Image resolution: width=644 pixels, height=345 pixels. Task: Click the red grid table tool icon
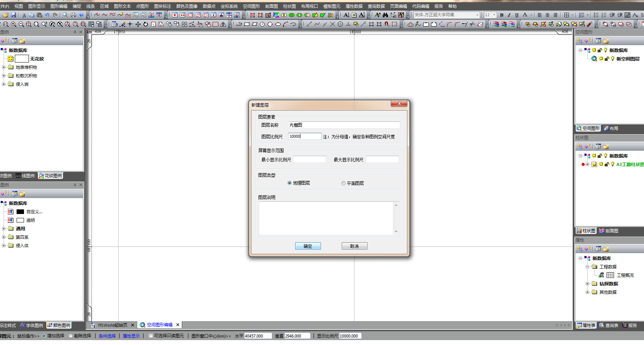pos(215,24)
